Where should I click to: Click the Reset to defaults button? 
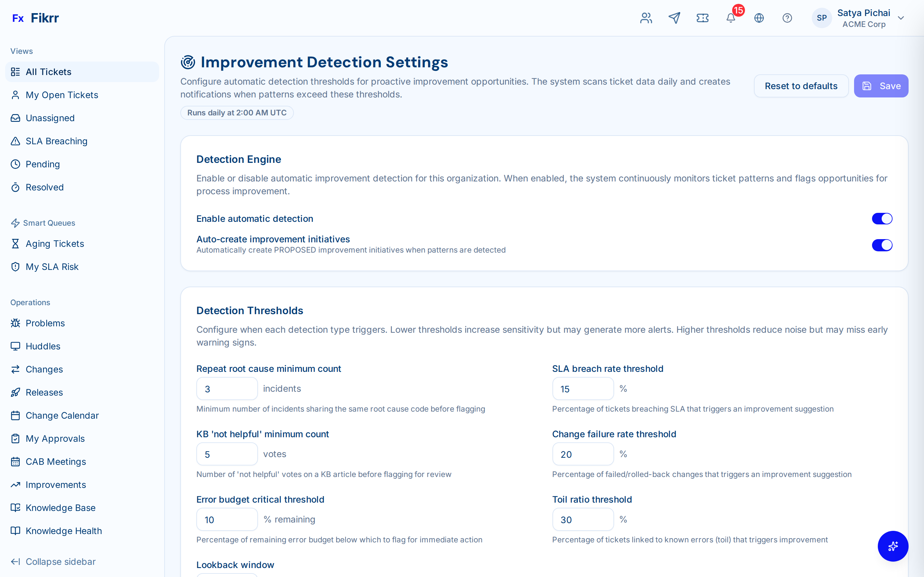pyautogui.click(x=801, y=86)
